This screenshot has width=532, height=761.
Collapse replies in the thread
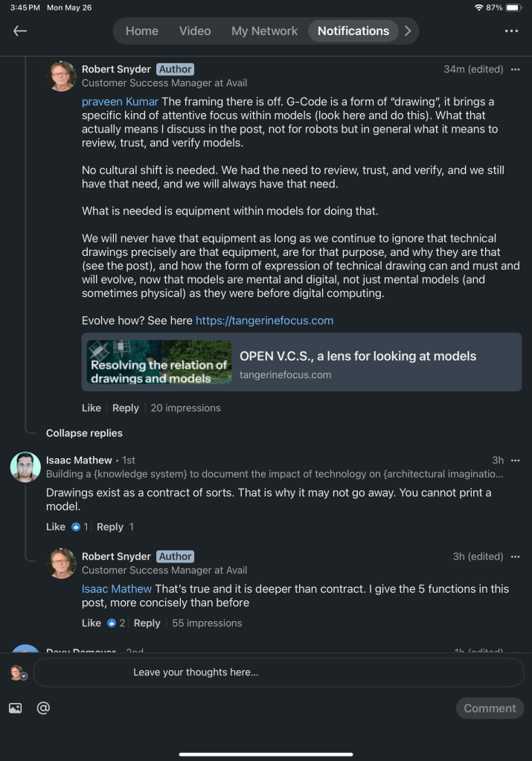84,433
